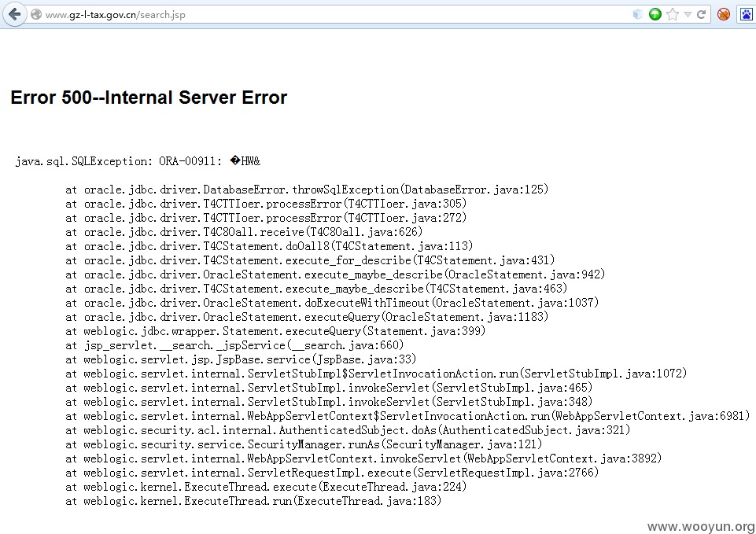Click the crossed-out red circle add-on icon
The image size is (756, 534).
[x=723, y=14]
